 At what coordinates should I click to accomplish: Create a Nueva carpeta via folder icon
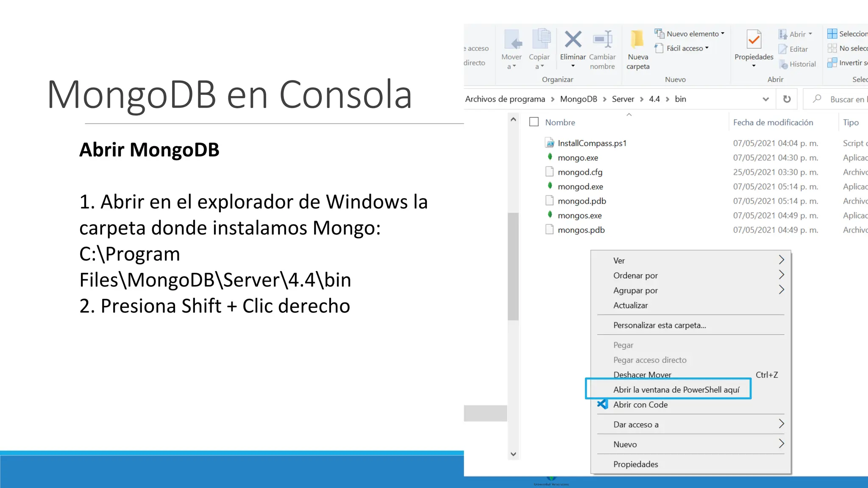(x=637, y=39)
